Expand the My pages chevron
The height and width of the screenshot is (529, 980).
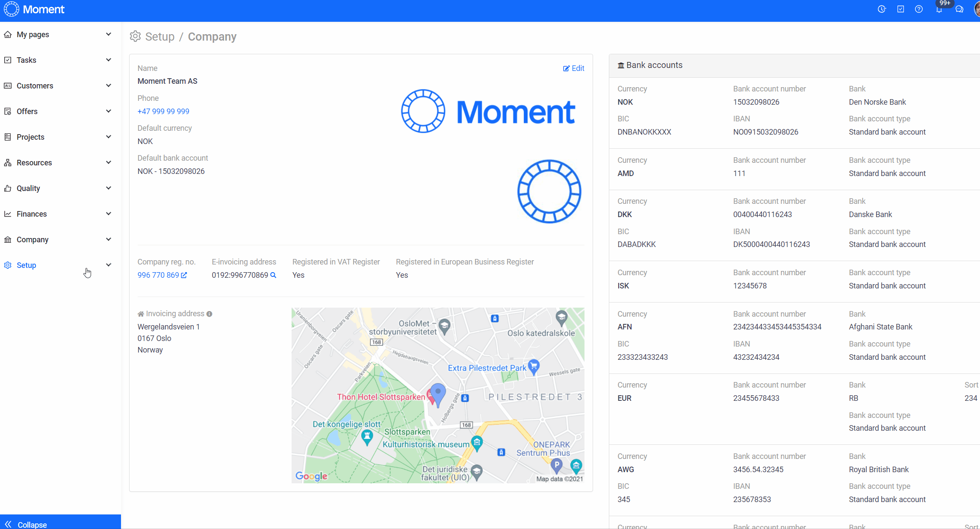(109, 34)
